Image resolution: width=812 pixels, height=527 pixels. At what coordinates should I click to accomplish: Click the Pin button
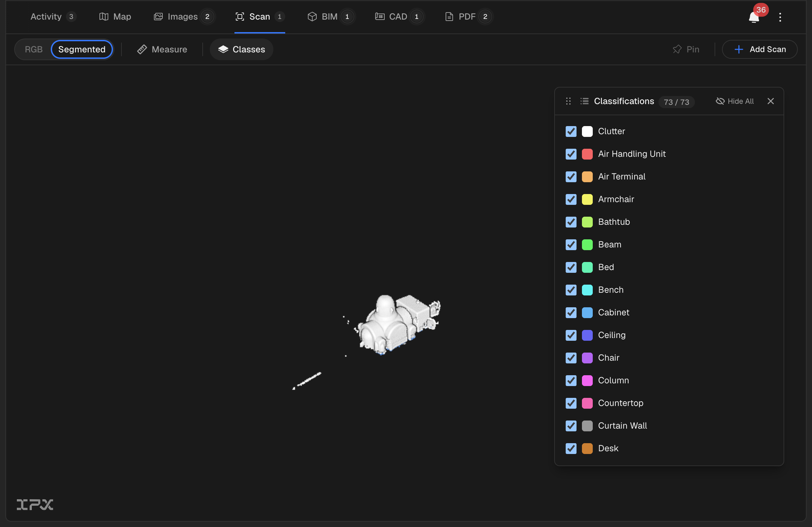686,49
